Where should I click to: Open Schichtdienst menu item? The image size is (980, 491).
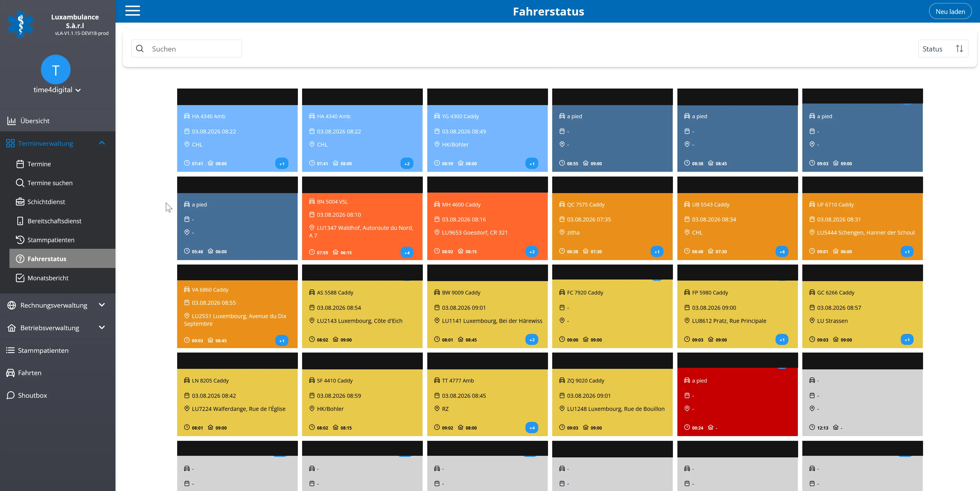pos(62,202)
